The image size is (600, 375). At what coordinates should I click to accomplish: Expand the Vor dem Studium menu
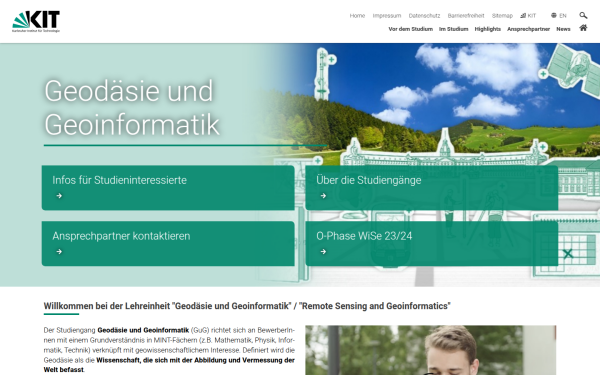(x=410, y=29)
